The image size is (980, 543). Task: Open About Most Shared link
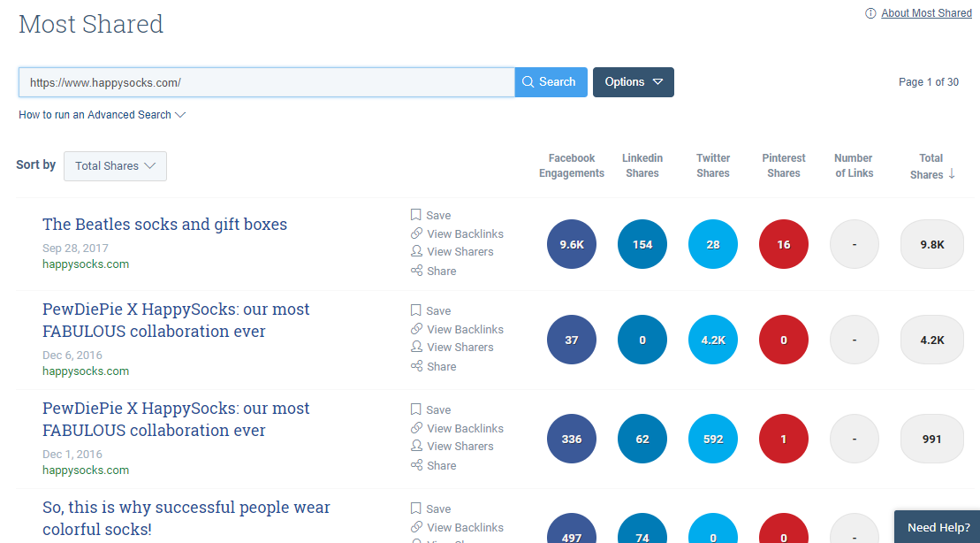[926, 13]
